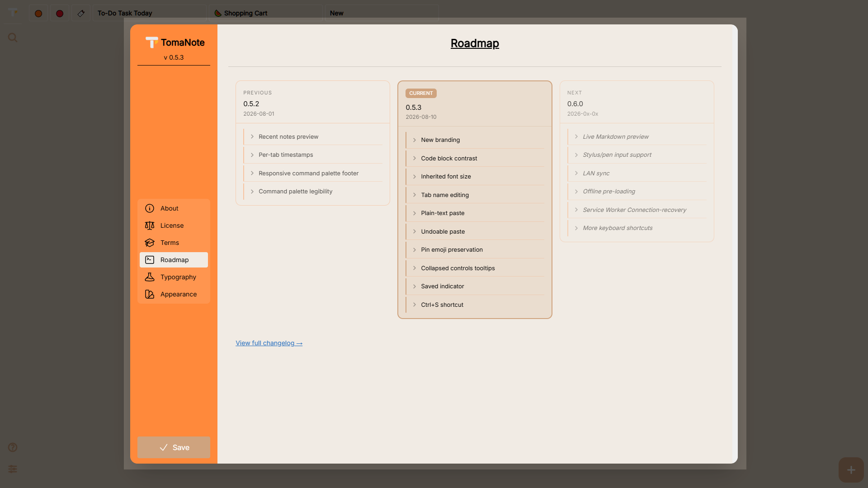Switch to Shopping Cart tab
The width and height of the screenshot is (868, 488).
266,13
